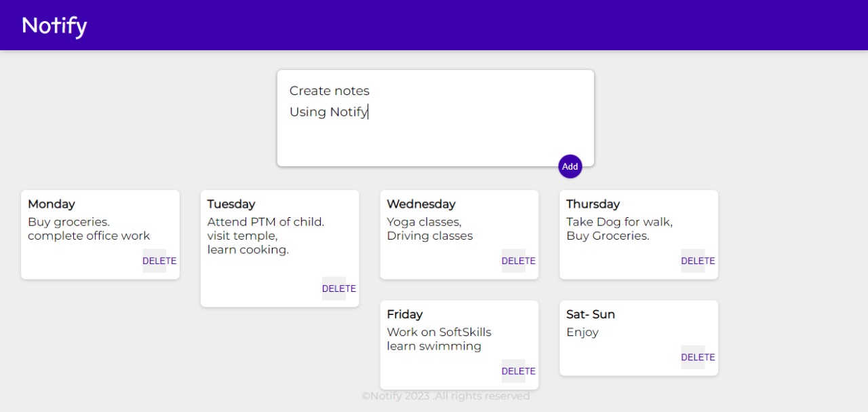Click the Sat- Sun note heading
Viewport: 868px width, 412px height.
(x=591, y=314)
